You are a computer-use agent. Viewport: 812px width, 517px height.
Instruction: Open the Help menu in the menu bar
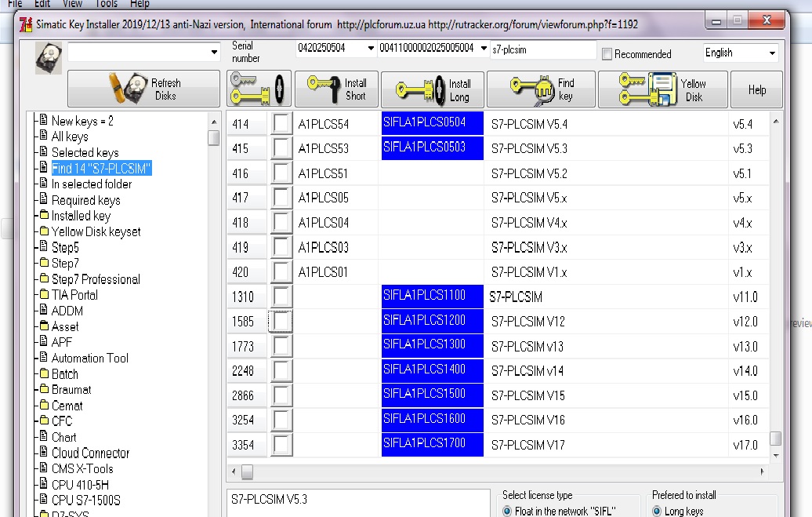pyautogui.click(x=140, y=4)
